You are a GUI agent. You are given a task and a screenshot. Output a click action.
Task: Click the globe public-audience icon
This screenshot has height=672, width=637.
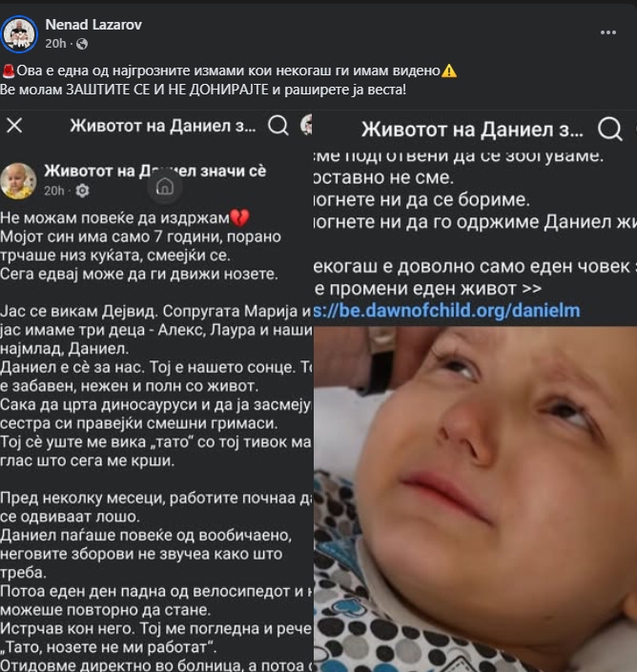[x=82, y=44]
